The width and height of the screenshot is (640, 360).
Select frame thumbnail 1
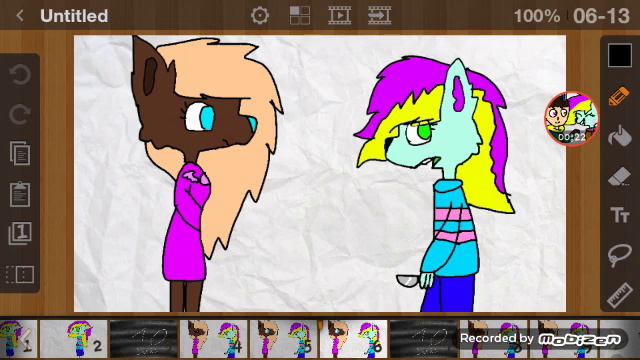(18, 338)
